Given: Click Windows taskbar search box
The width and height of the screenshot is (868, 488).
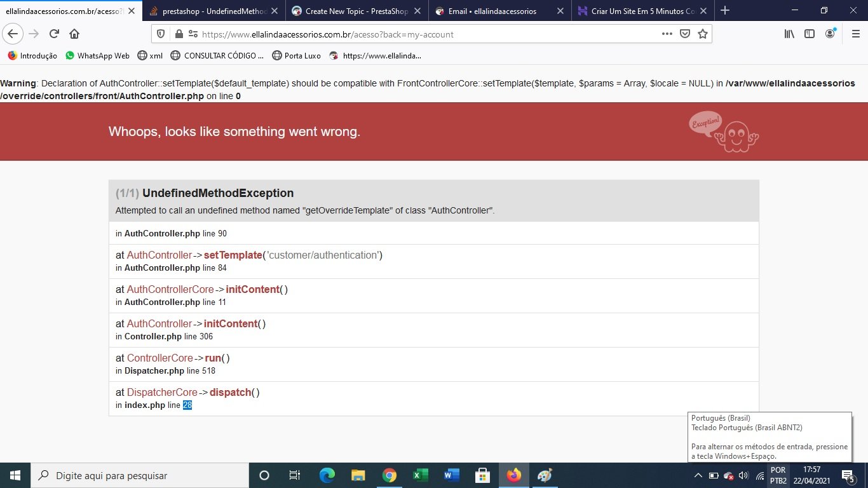Looking at the screenshot, I should tap(140, 475).
